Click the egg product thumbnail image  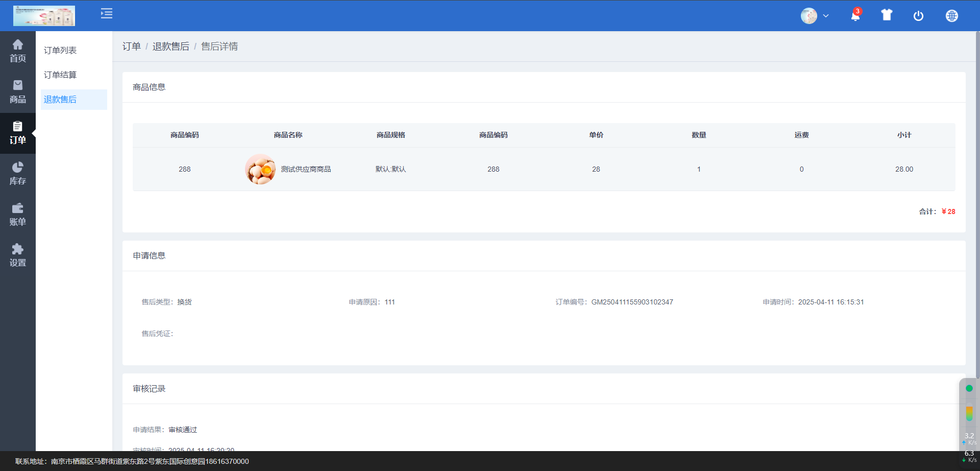point(260,169)
